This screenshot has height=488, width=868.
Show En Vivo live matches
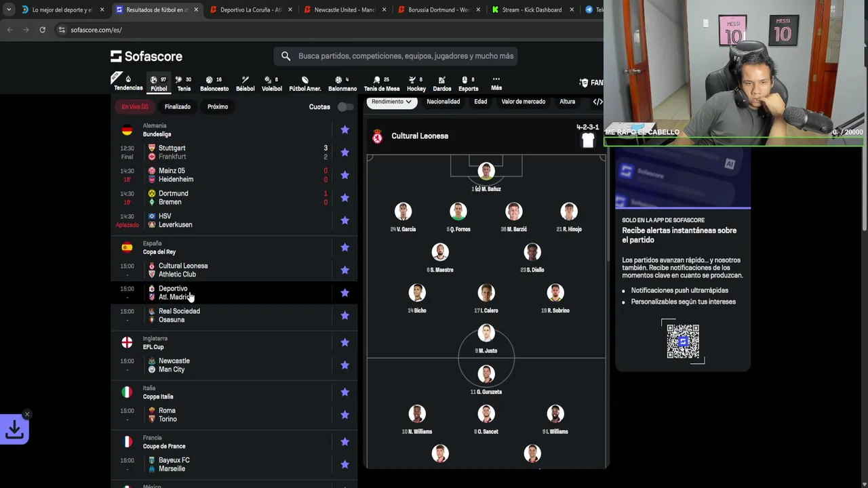tap(135, 106)
